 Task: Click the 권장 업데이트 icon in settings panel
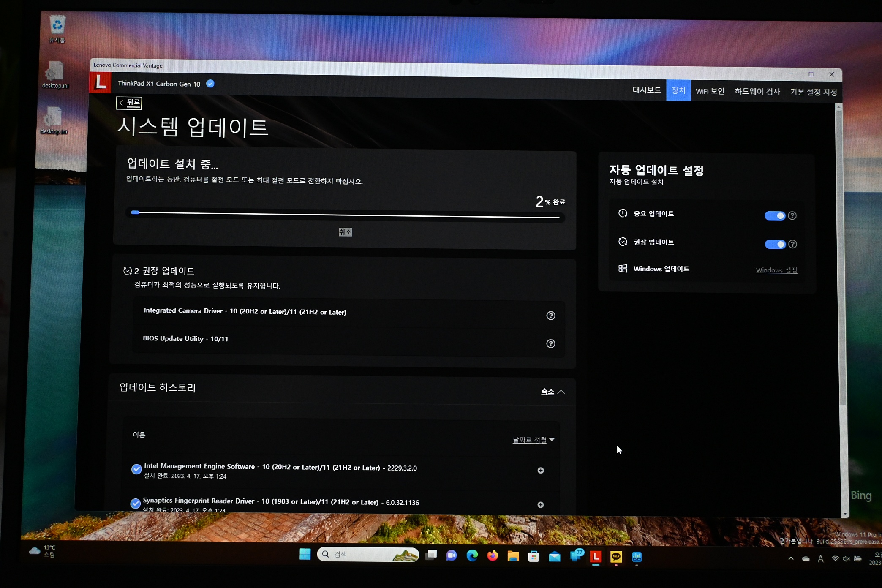[623, 242]
